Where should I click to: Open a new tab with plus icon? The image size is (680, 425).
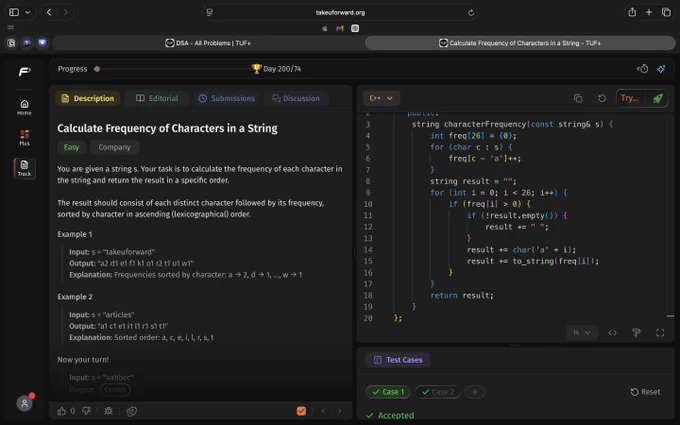click(x=649, y=12)
